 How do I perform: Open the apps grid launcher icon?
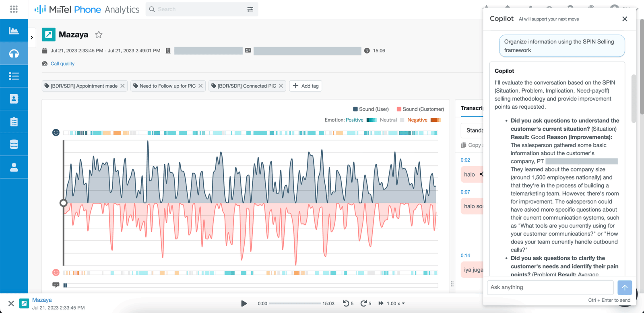click(x=14, y=9)
